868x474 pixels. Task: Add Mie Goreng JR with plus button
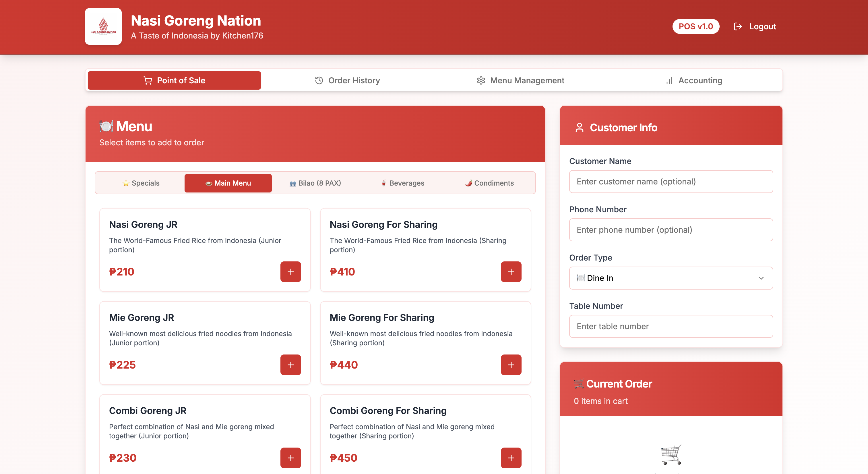290,365
